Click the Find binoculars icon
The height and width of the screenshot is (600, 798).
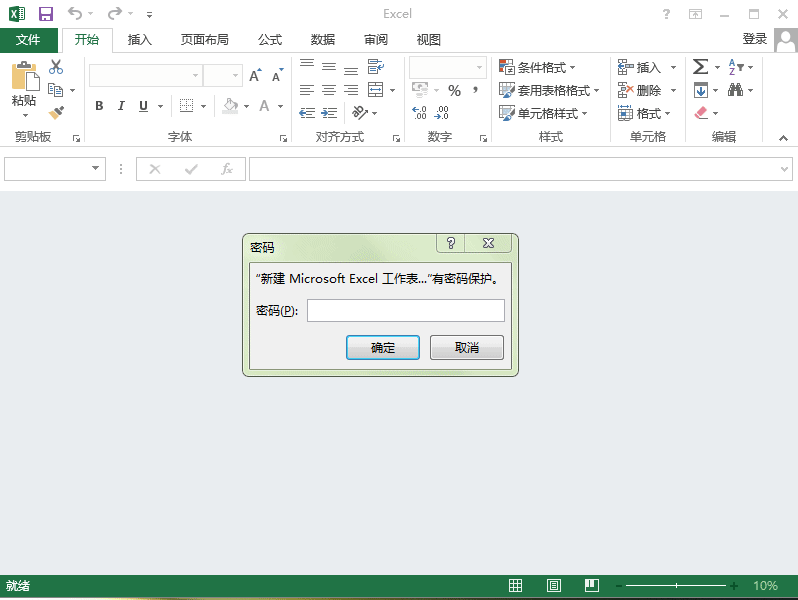tap(735, 90)
